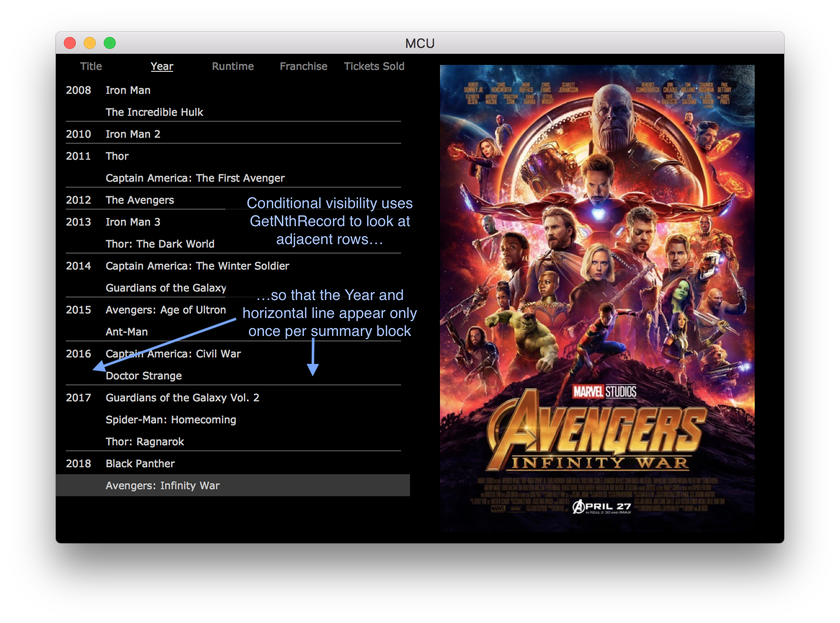Choose Iron Man 2 in the list

click(x=133, y=134)
